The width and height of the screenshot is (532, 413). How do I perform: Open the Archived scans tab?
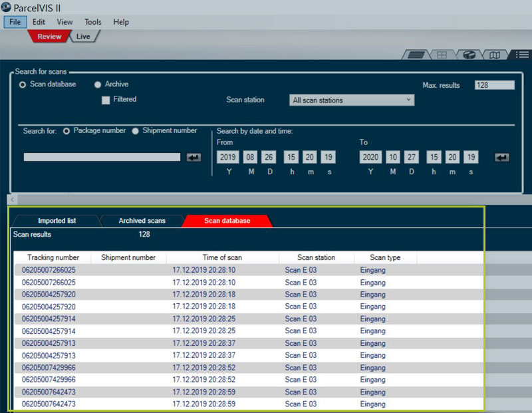click(x=142, y=221)
